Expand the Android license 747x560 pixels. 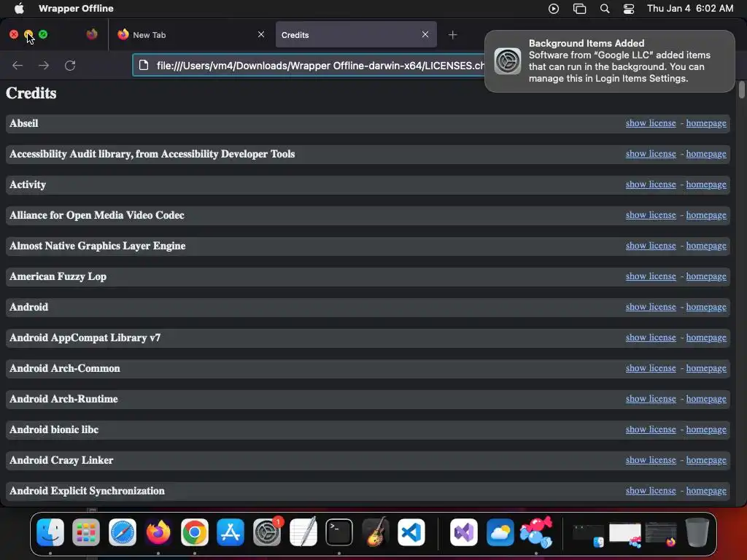[651, 307]
